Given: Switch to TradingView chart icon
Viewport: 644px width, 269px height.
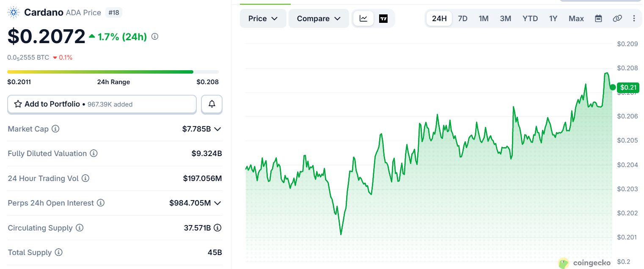Looking at the screenshot, I should [383, 19].
